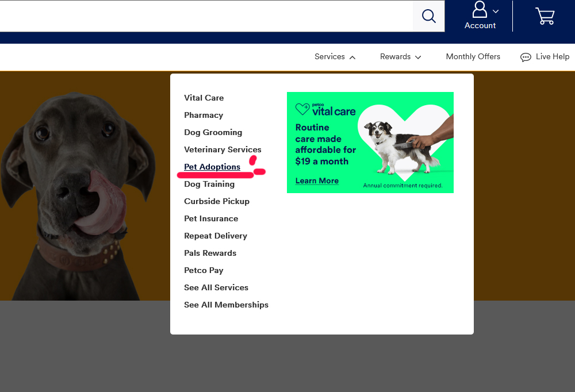The height and width of the screenshot is (392, 575).
Task: Open Live Help text link
Action: coord(552,57)
